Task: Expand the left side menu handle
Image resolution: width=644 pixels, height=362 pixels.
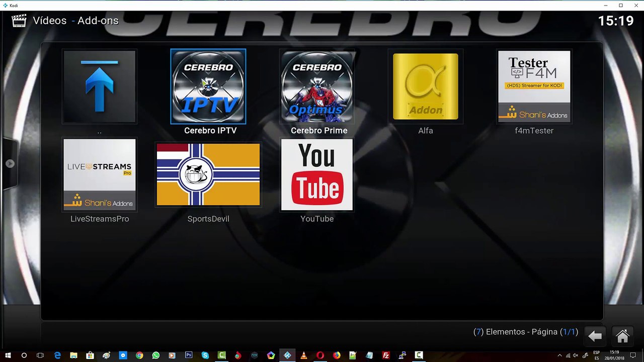Action: click(x=10, y=163)
